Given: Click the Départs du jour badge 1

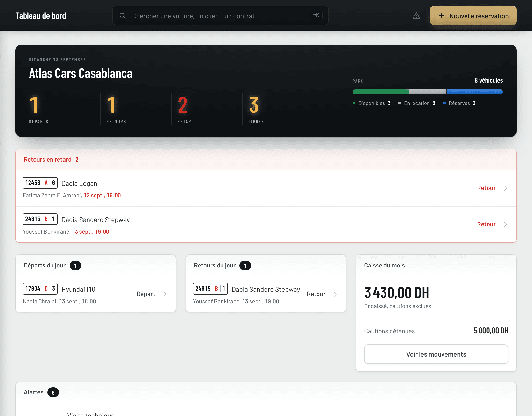Looking at the screenshot, I should pyautogui.click(x=75, y=266).
